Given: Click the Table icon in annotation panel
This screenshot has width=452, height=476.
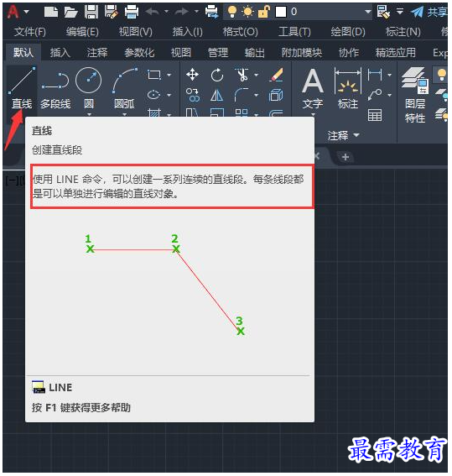Looking at the screenshot, I should tap(375, 115).
